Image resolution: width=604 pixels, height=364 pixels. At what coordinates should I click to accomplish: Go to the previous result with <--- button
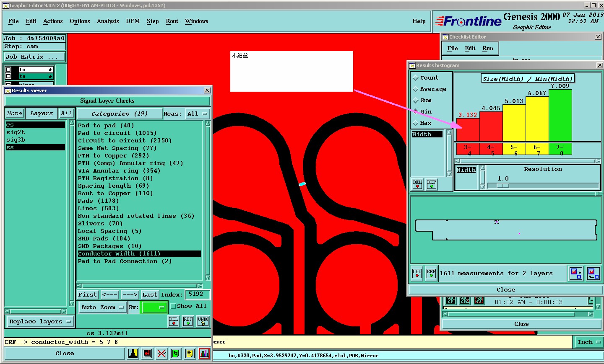110,295
